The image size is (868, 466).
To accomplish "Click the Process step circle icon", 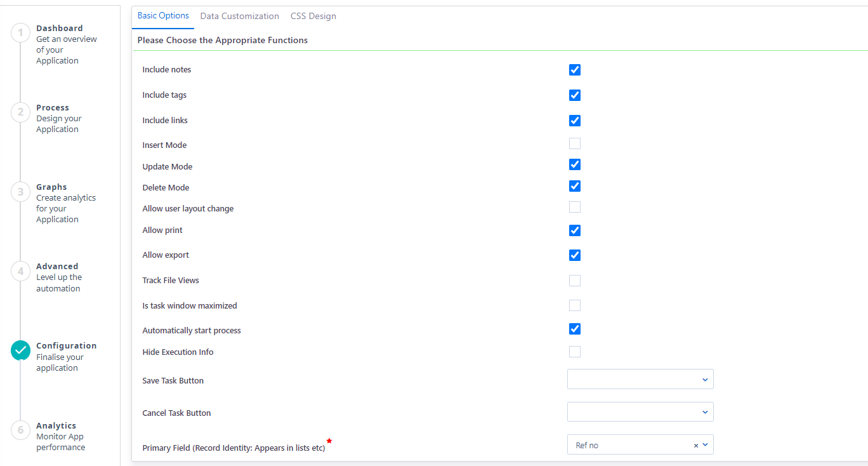I will point(20,112).
